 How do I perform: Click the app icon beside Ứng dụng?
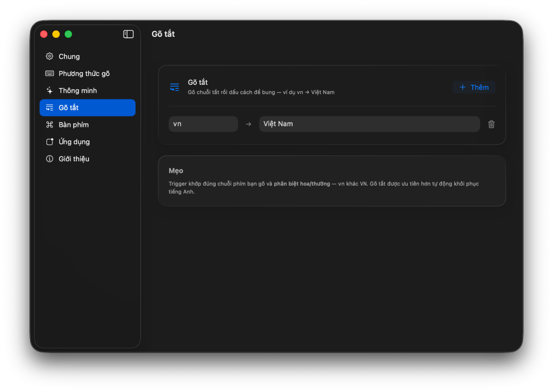[x=49, y=141]
